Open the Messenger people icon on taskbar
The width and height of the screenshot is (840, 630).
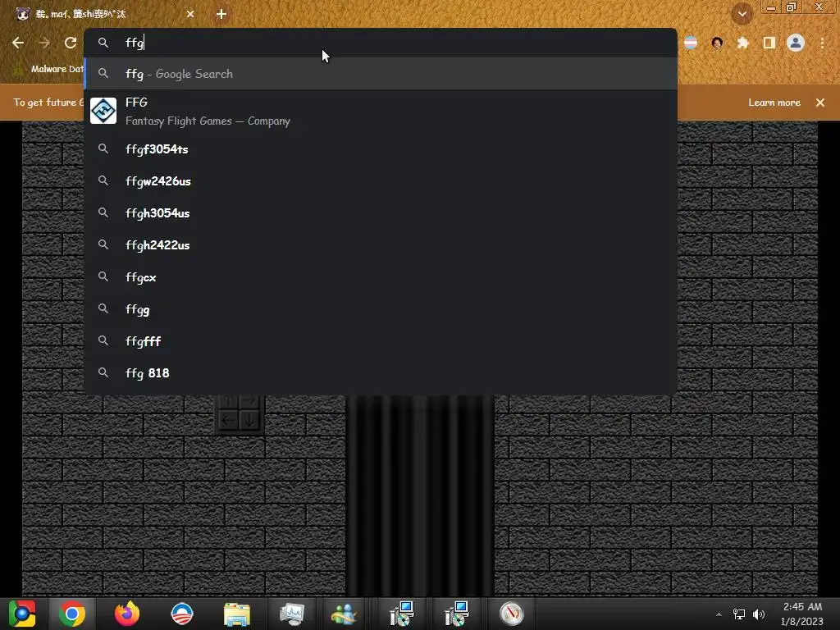point(344,614)
